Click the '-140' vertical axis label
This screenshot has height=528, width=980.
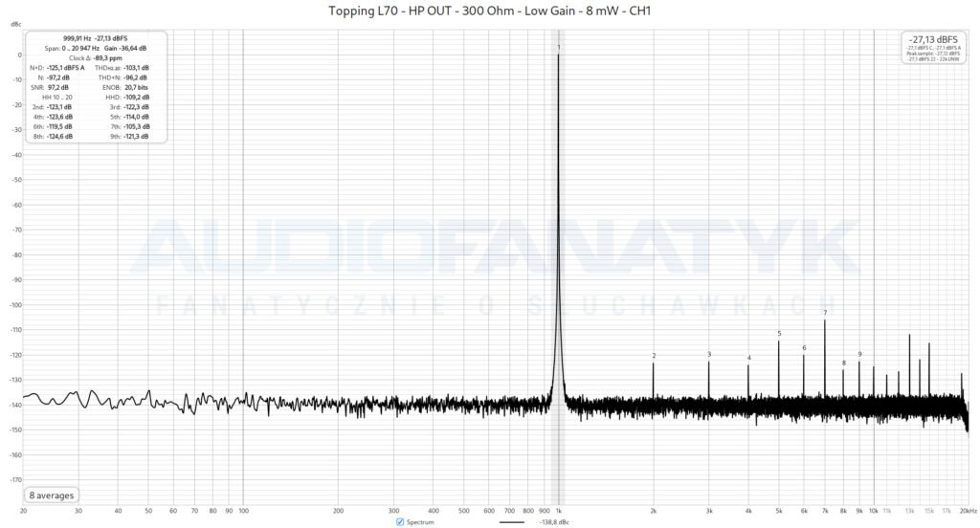15,406
